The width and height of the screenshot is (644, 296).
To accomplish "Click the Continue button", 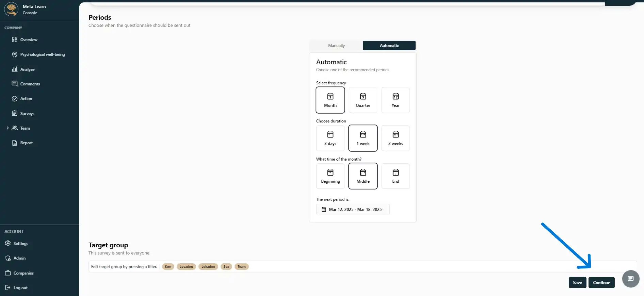I will [601, 283].
